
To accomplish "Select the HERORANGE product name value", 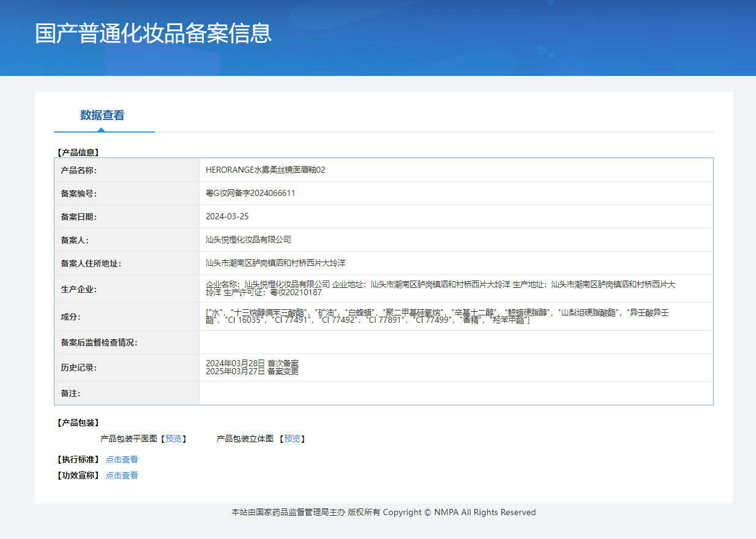I will point(265,170).
